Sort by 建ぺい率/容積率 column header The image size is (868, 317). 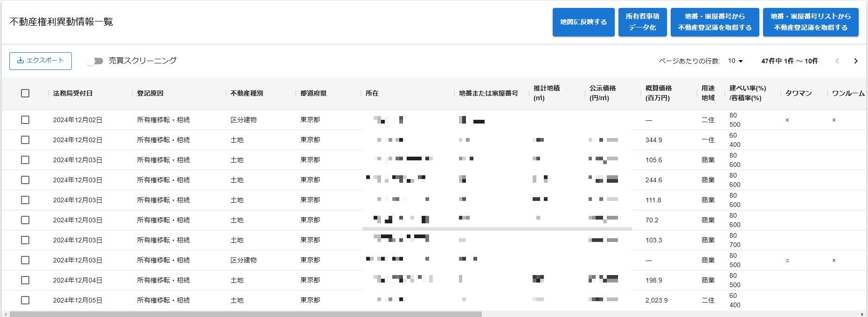[748, 93]
